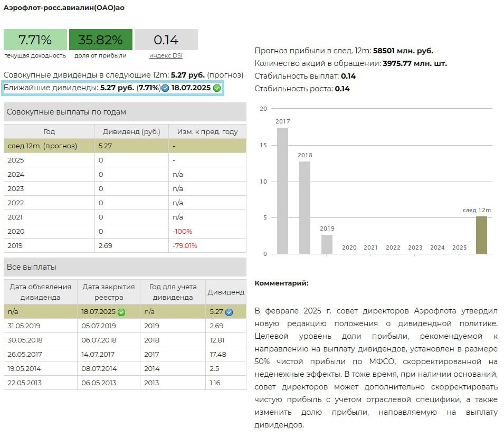Click green checkmark next to bold 18.07.2025
This screenshot has width=504, height=438.
pos(216,88)
